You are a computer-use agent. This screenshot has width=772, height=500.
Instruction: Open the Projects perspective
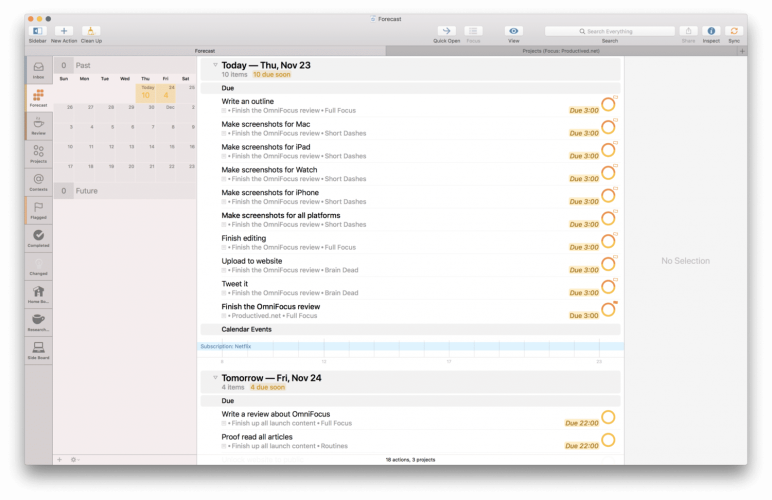(38, 154)
